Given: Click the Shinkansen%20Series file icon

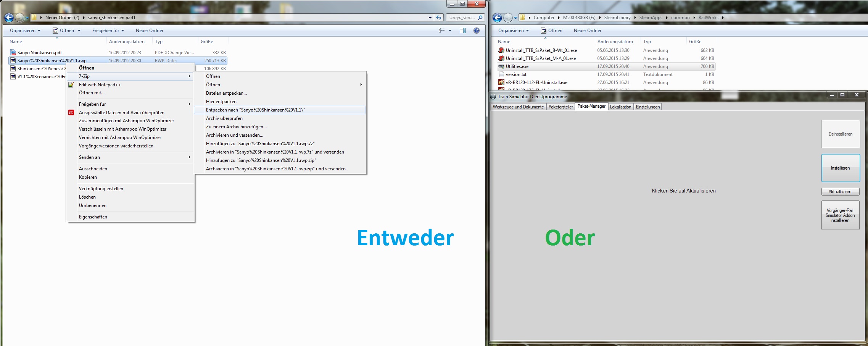Looking at the screenshot, I should pos(13,69).
